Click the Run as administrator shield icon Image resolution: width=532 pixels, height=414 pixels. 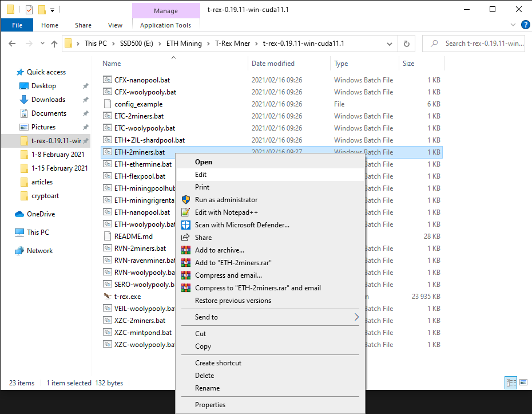[185, 200]
